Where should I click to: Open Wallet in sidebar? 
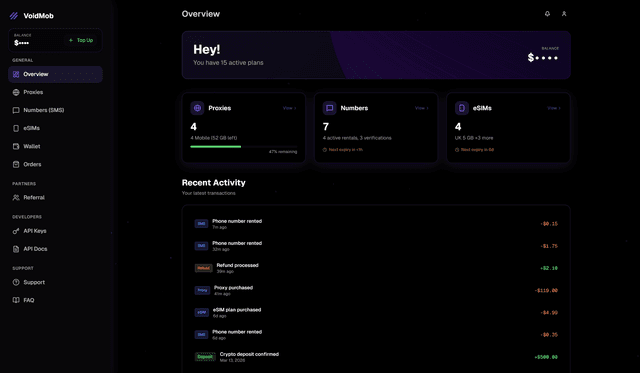55,146
